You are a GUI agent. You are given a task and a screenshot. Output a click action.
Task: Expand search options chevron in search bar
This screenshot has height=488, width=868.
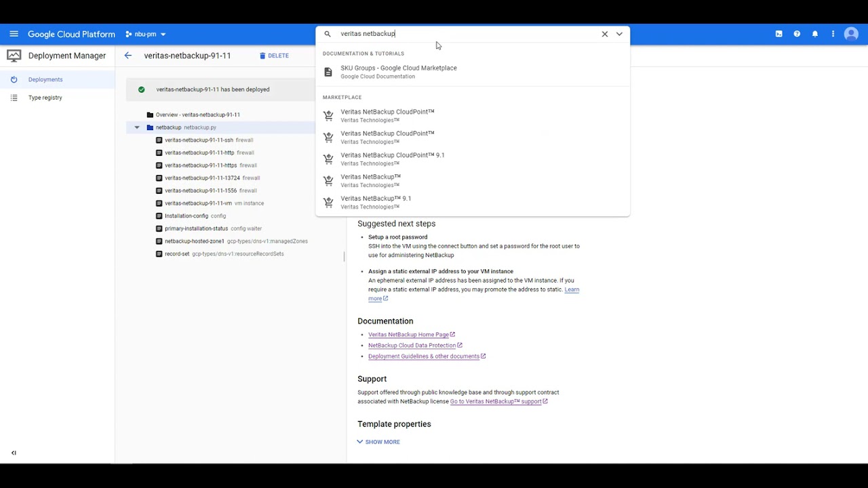pyautogui.click(x=619, y=34)
